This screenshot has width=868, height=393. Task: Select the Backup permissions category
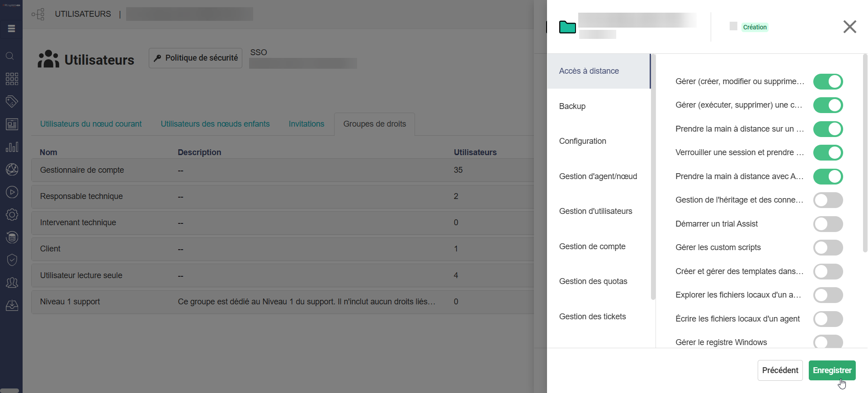coord(572,106)
